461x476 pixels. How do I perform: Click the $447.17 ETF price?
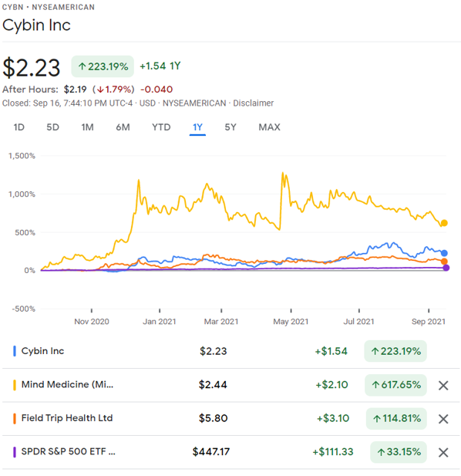(211, 452)
